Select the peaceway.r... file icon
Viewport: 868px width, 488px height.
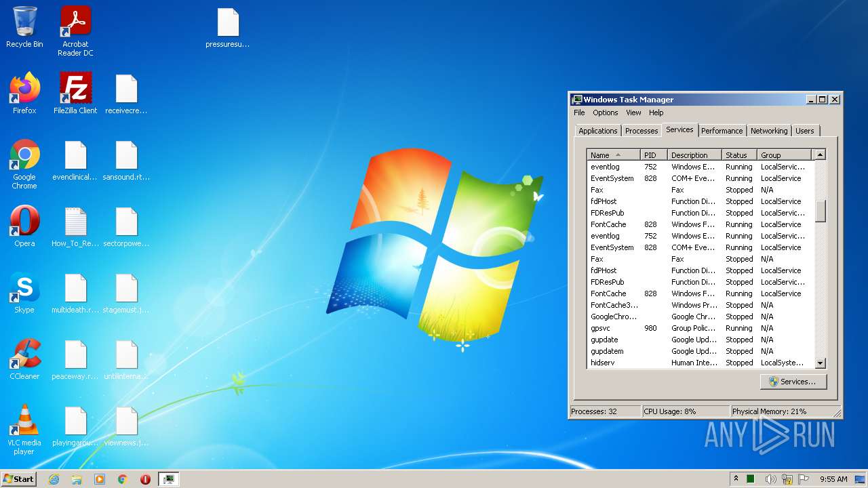pyautogui.click(x=75, y=359)
